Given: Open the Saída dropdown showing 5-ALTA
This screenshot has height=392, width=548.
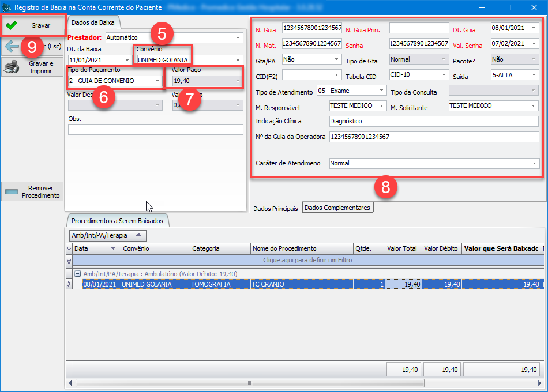Looking at the screenshot, I should 534,75.
